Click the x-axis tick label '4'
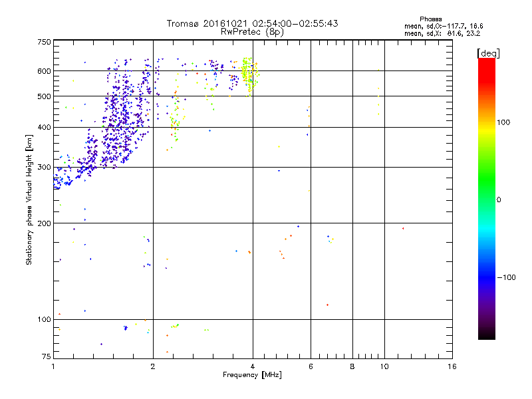This screenshot has height=399, width=532. (253, 366)
